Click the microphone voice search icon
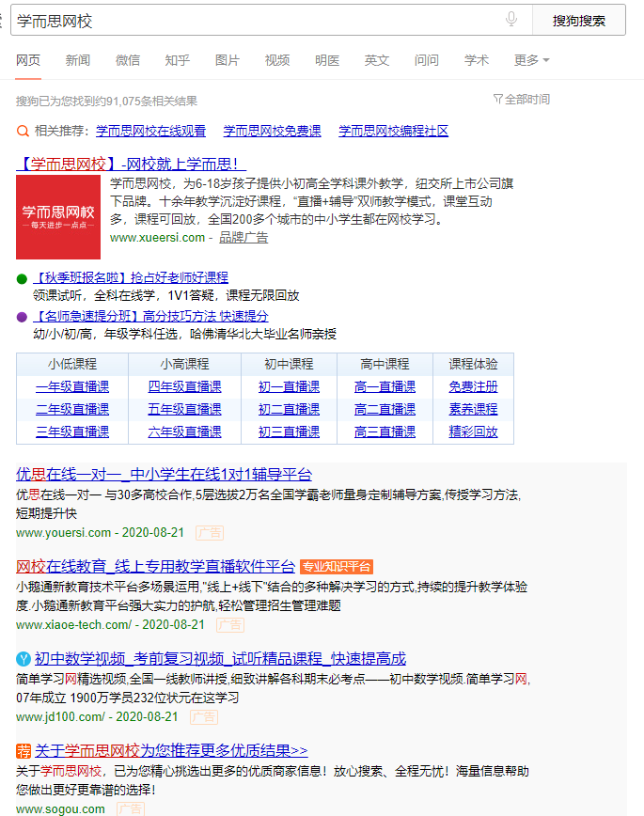This screenshot has width=644, height=816. (x=511, y=20)
